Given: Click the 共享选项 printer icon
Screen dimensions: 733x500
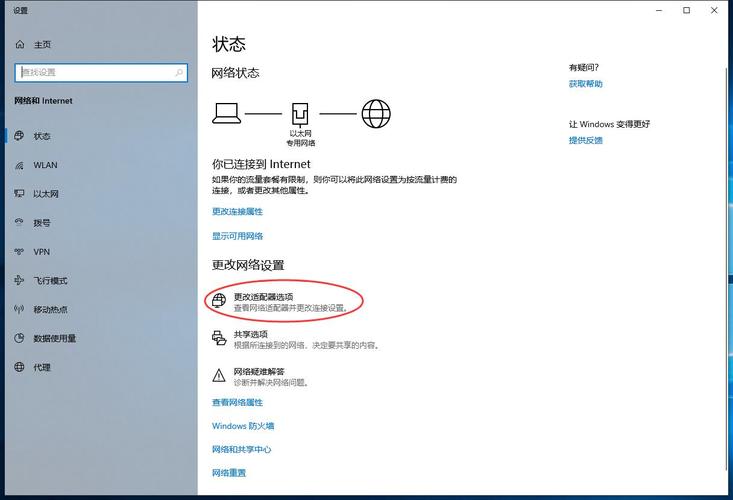Looking at the screenshot, I should (219, 337).
